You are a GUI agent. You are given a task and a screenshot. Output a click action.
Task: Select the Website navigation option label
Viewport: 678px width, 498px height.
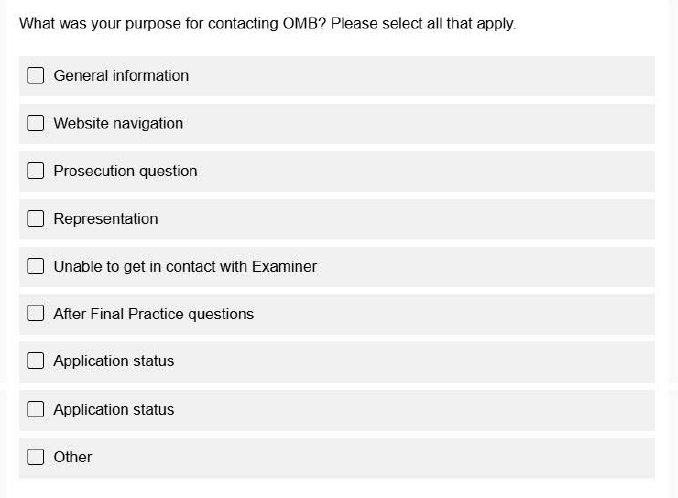tap(118, 124)
